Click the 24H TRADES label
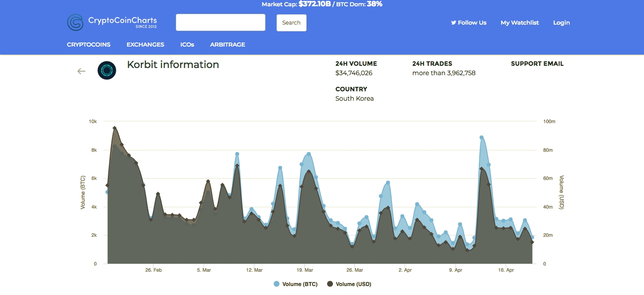The image size is (644, 295). 432,64
